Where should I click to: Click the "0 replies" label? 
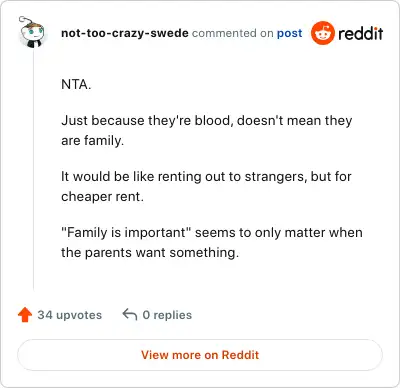167,315
